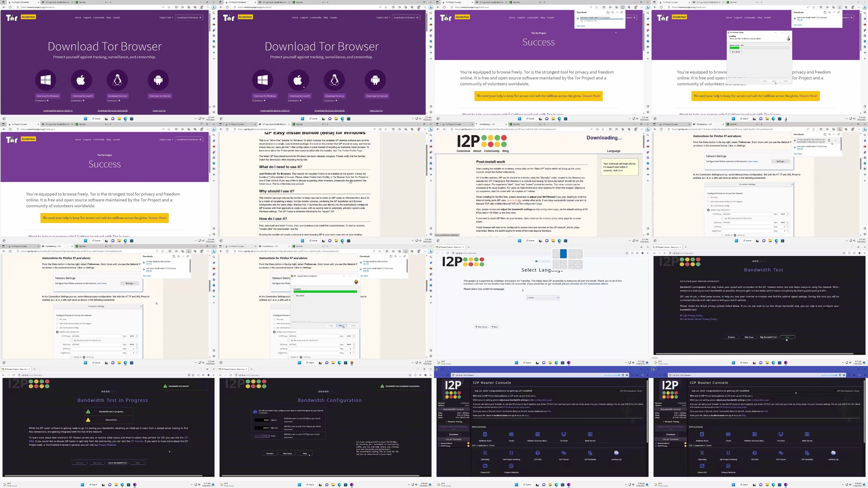This screenshot has height=488, width=868.
Task: Router Console showing 0.64/1.80 KBps: open Hidden Services Manager
Action: pos(537,436)
